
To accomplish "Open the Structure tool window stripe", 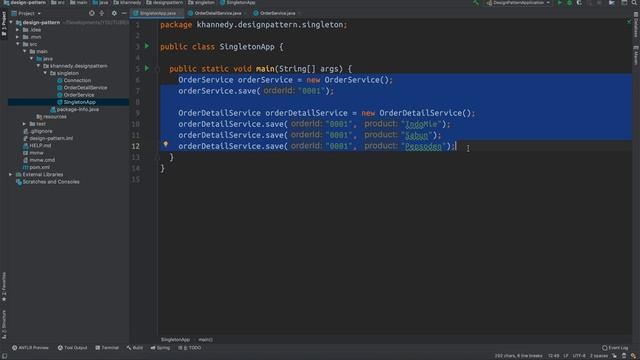I will point(4,324).
